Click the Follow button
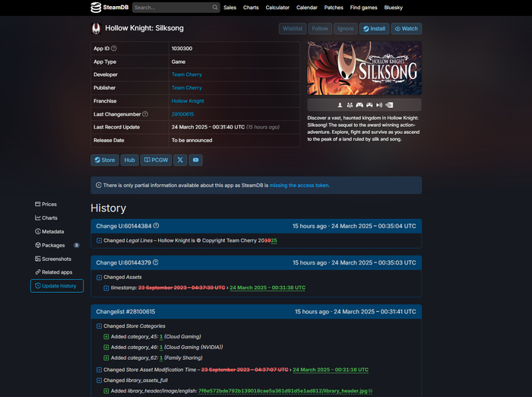Screen dimensions: 532x397 click(x=320, y=29)
